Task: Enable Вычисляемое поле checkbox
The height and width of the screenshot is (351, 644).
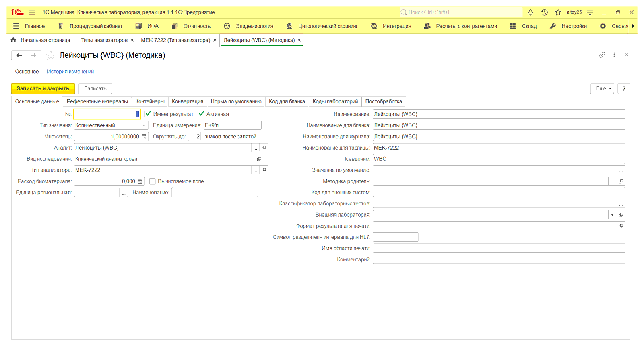Action: [x=152, y=181]
